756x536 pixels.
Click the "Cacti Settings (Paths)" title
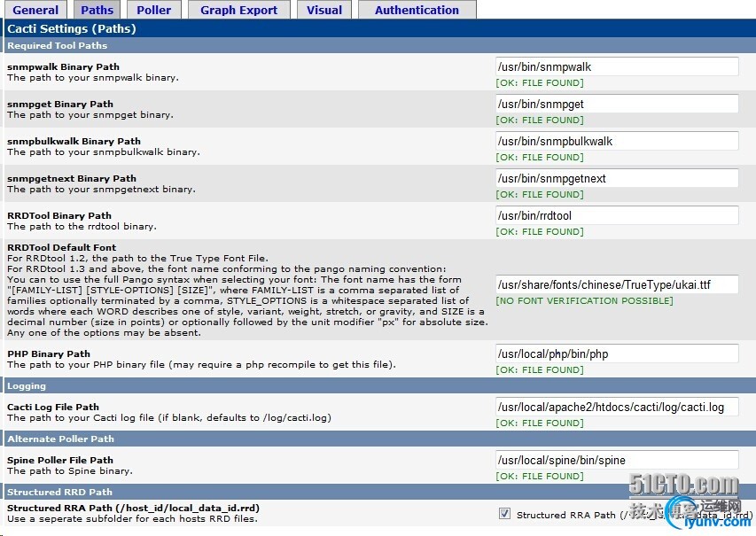72,28
